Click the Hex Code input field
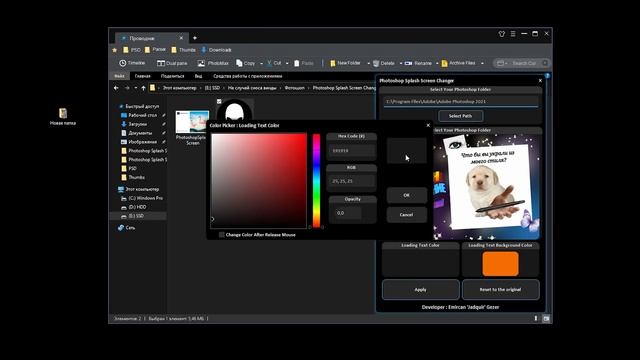The width and height of the screenshot is (640, 360). pyautogui.click(x=351, y=151)
